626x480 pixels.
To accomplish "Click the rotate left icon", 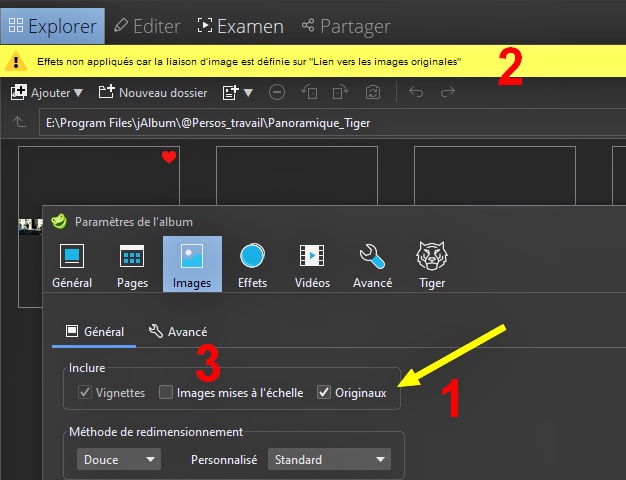I will point(309,92).
